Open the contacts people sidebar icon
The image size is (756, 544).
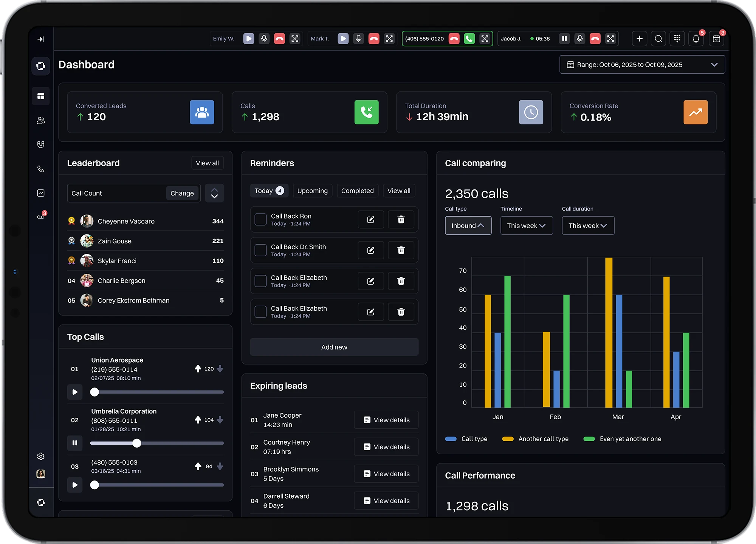41,120
